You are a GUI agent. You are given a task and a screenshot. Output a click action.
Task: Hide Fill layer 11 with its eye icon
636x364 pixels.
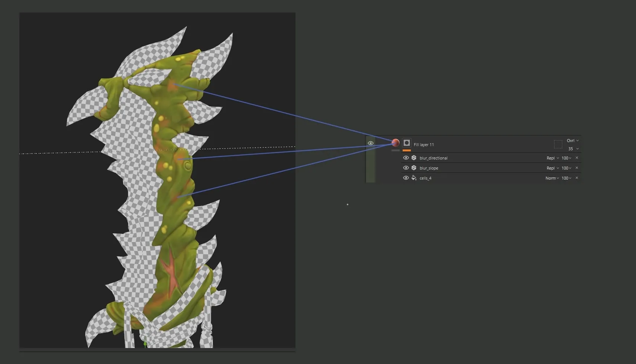click(371, 143)
